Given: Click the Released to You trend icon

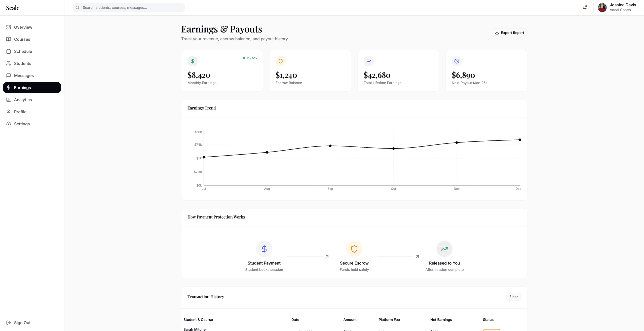Looking at the screenshot, I should click(444, 249).
